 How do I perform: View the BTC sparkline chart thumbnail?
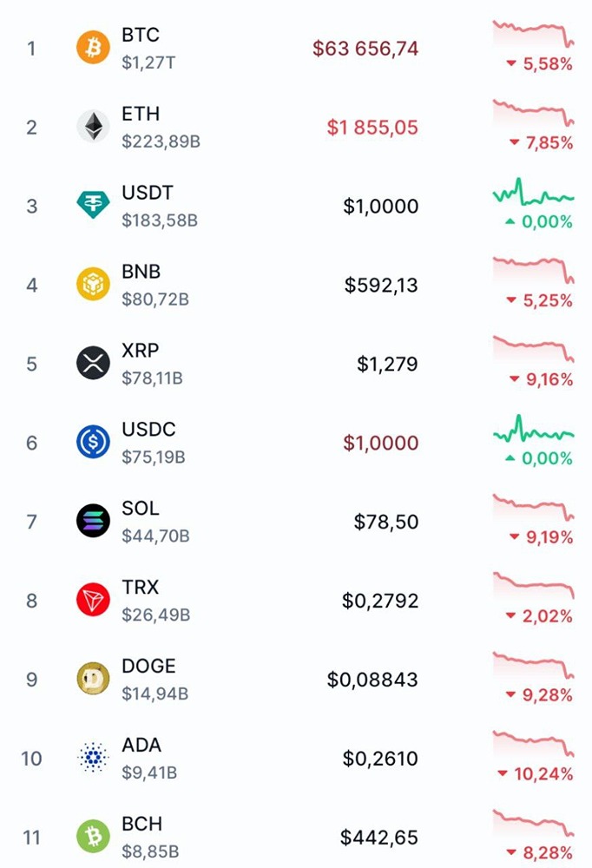(533, 33)
